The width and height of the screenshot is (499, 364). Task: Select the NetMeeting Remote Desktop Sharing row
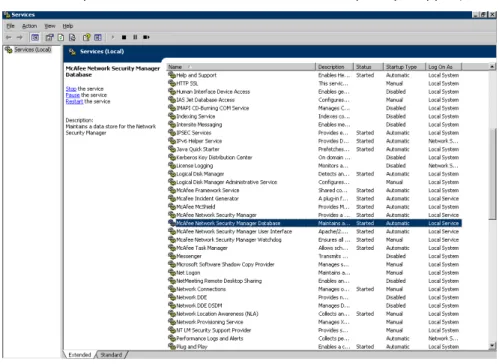[314, 281]
